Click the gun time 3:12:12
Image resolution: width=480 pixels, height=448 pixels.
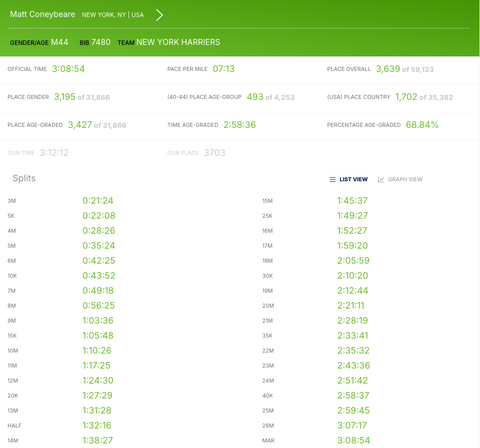(54, 152)
